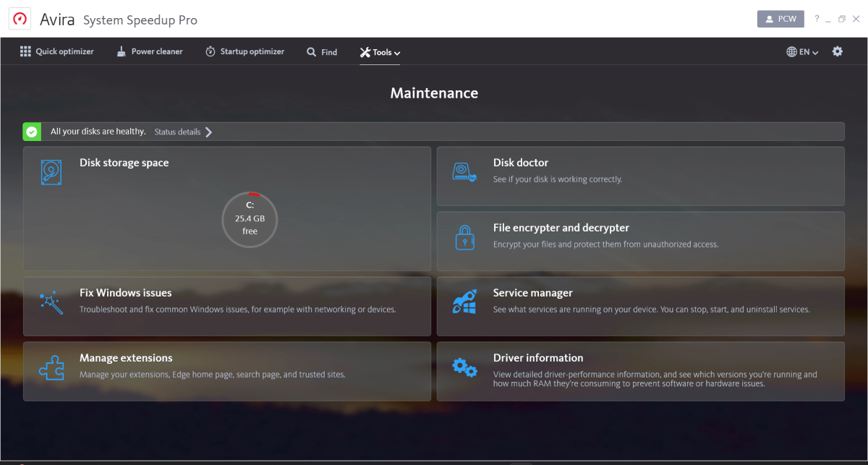Select the Find tab
This screenshot has height=465, width=868.
[322, 52]
